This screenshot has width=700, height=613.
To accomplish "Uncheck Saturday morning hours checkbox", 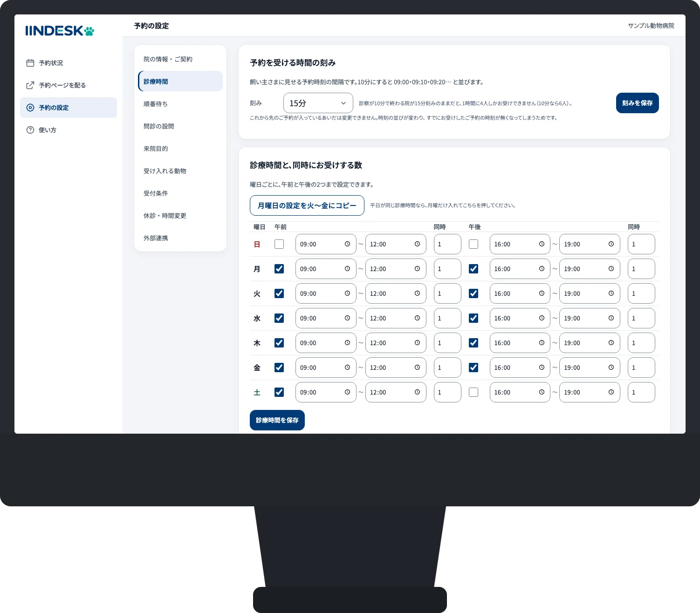I will click(x=279, y=392).
